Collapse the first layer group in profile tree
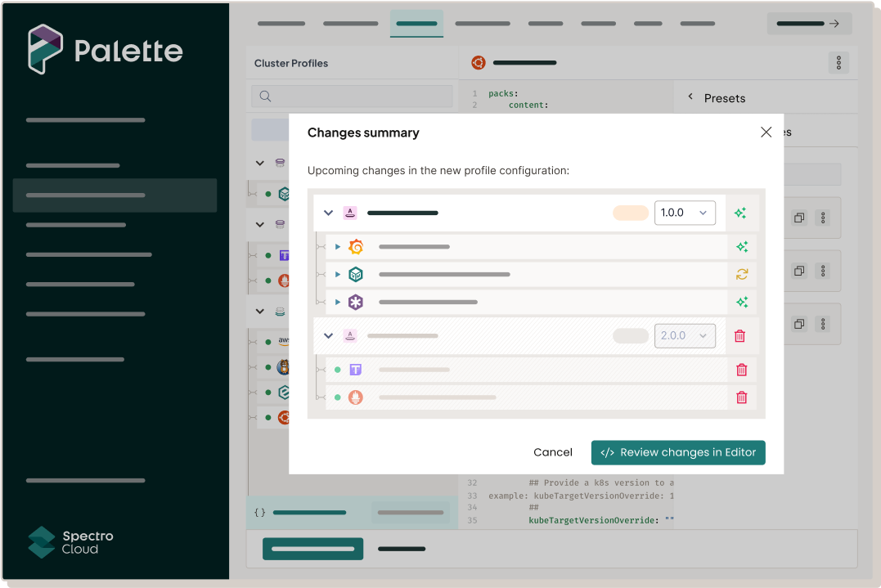The height and width of the screenshot is (588, 881). click(x=259, y=163)
